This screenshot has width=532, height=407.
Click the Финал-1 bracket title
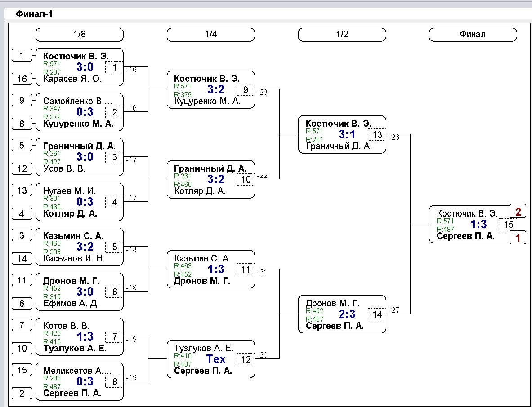tap(34, 14)
